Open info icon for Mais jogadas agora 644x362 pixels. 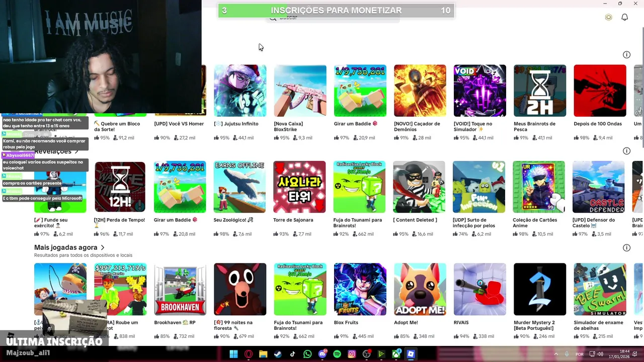pos(626,247)
